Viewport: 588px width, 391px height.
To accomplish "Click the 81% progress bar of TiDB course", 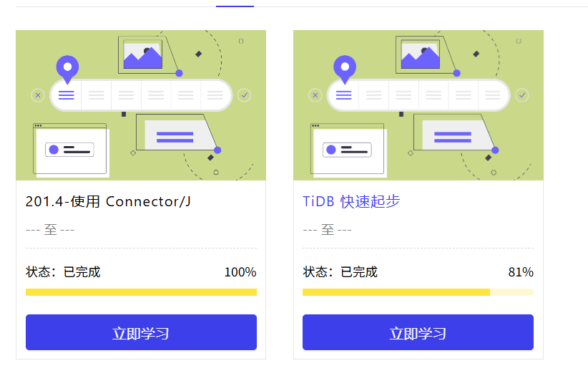I will [418, 292].
